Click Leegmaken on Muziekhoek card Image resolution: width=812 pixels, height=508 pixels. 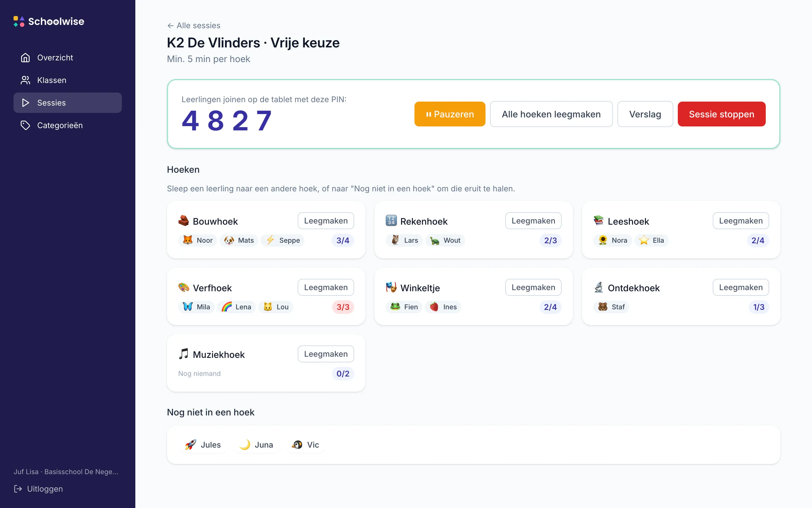325,354
